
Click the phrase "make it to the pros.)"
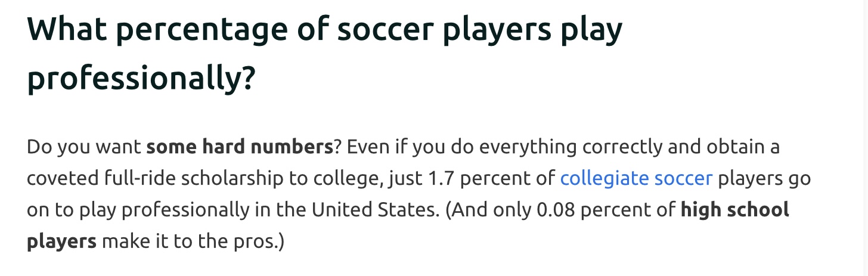tap(193, 241)
